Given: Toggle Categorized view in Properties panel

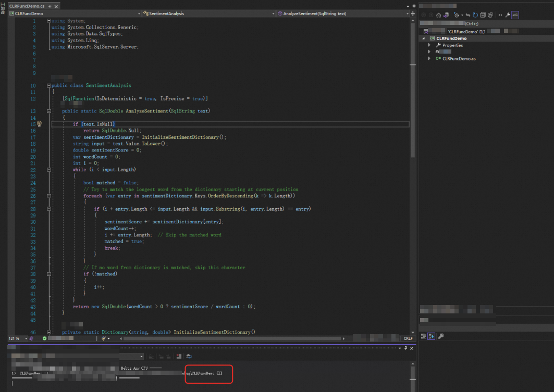Looking at the screenshot, I should tap(423, 336).
